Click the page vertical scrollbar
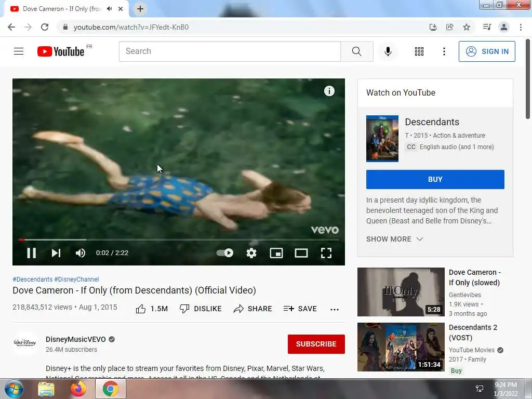The width and height of the screenshot is (532, 399). [x=528, y=79]
